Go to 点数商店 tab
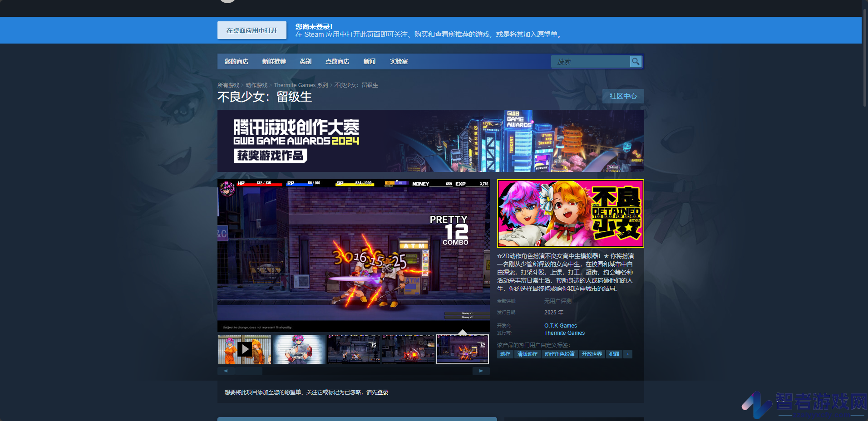This screenshot has width=868, height=421. pyautogui.click(x=337, y=61)
